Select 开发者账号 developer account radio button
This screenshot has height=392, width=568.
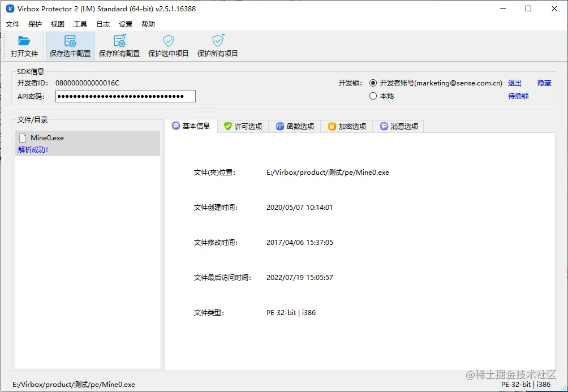click(x=373, y=83)
